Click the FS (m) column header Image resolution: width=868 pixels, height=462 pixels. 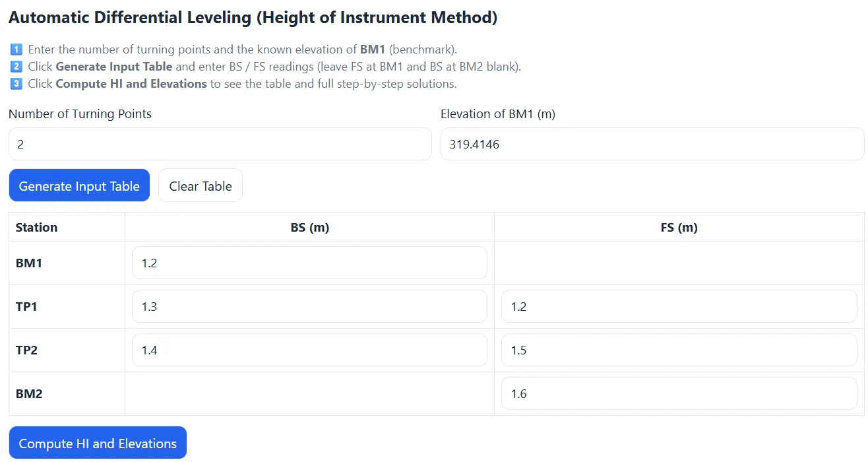(679, 227)
